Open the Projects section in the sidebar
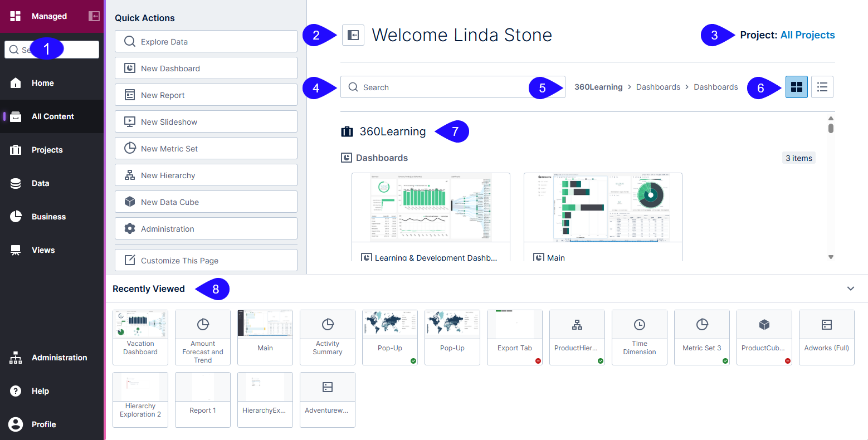The height and width of the screenshot is (440, 868). click(x=47, y=149)
